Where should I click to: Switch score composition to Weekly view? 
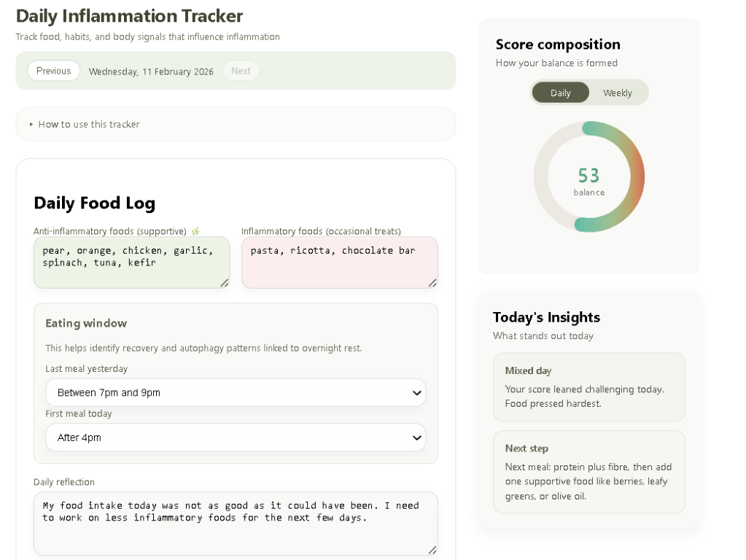coord(617,93)
